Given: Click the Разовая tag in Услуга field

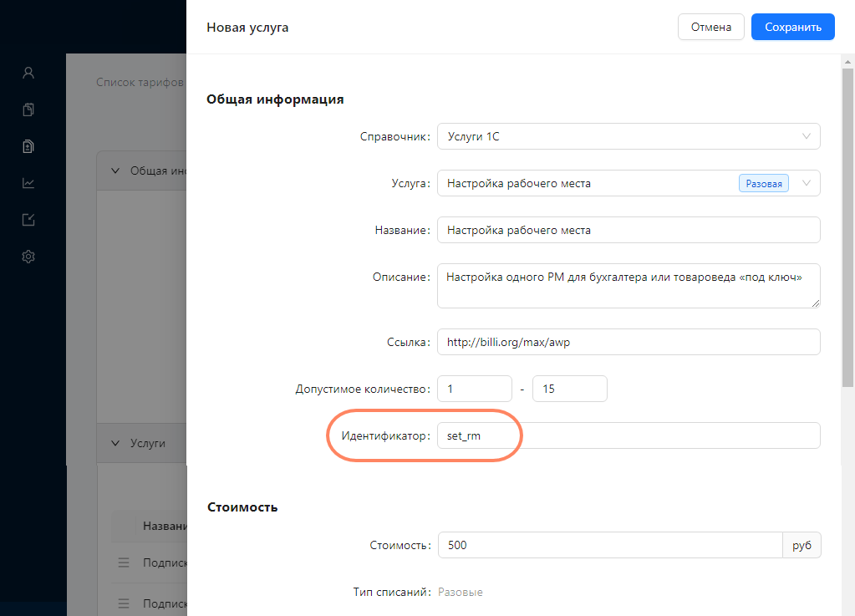Looking at the screenshot, I should [763, 184].
